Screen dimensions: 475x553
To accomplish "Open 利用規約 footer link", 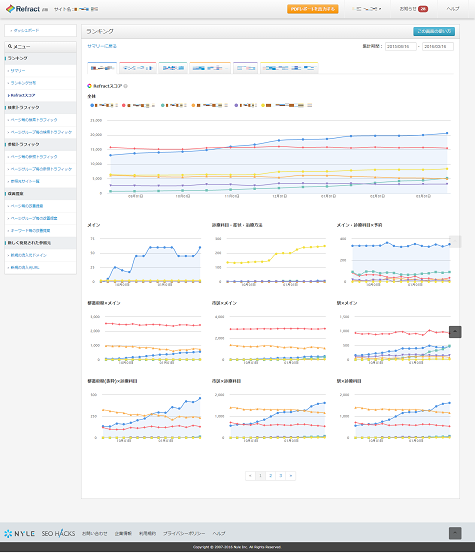I will click(147, 534).
